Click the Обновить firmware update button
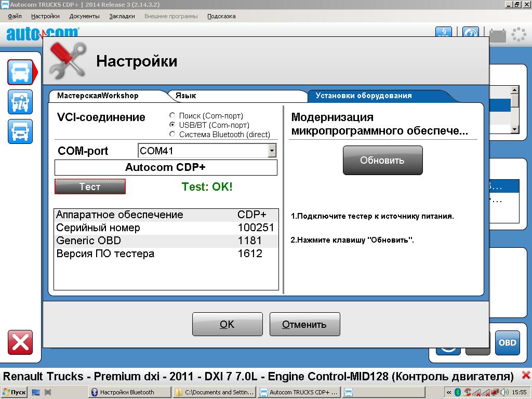 (382, 160)
